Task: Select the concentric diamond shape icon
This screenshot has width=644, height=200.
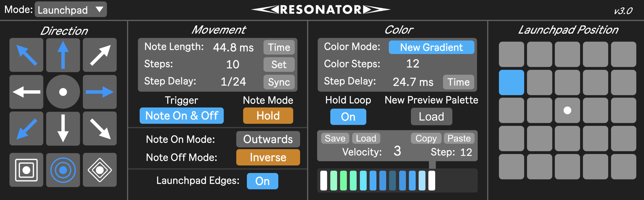Action: click(x=100, y=170)
